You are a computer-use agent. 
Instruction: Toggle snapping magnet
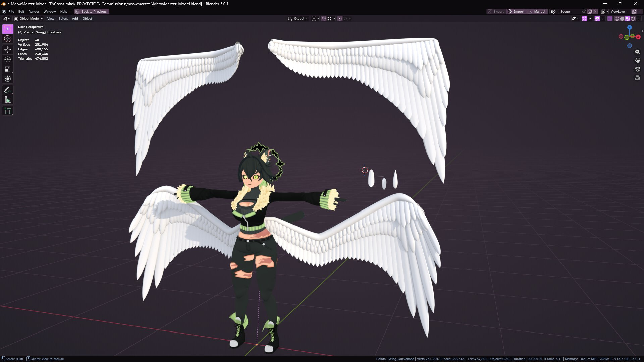click(x=324, y=19)
